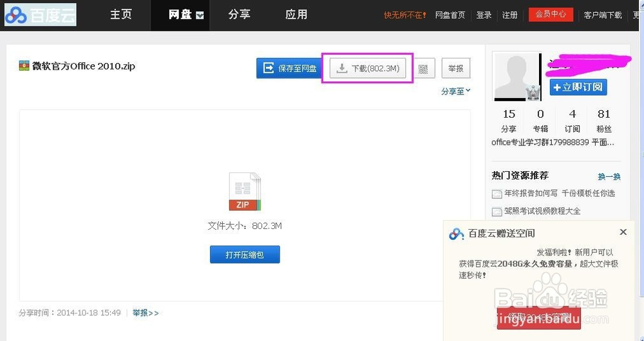Open the 网盘 tab
Viewport: 644px width, 341px height.
(180, 15)
